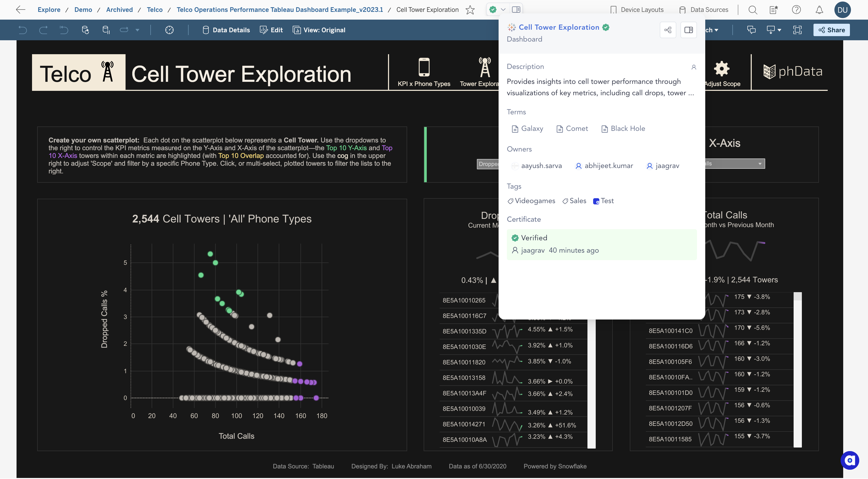Click the pause auto updates icon
Viewport: 868px width, 479px height.
tap(106, 30)
